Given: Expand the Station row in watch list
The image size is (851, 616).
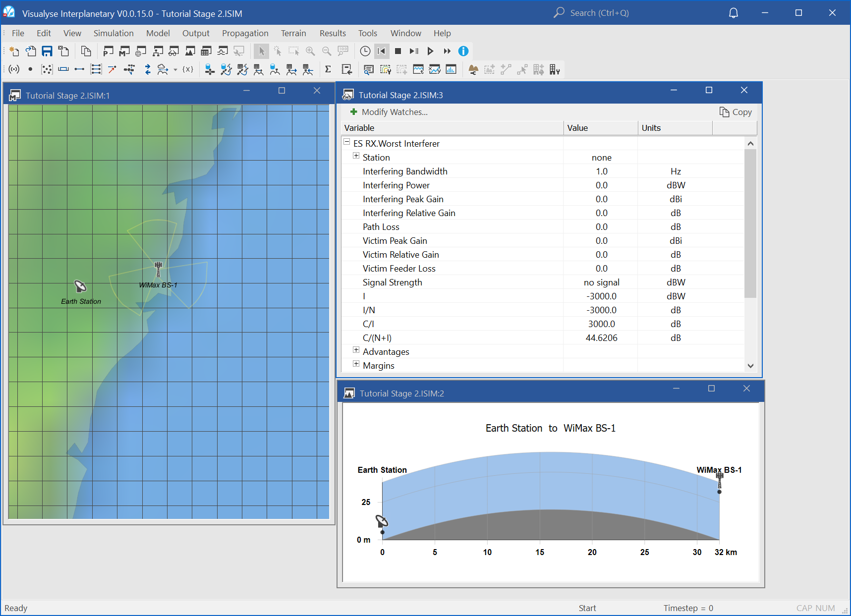Looking at the screenshot, I should [x=356, y=156].
